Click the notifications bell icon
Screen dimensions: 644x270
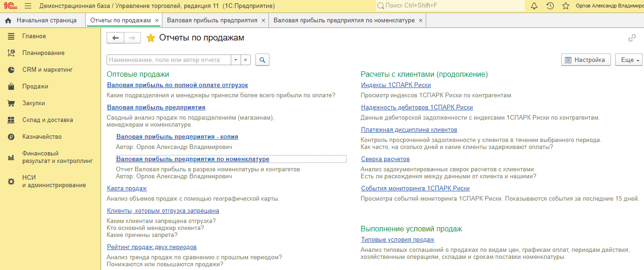(534, 6)
